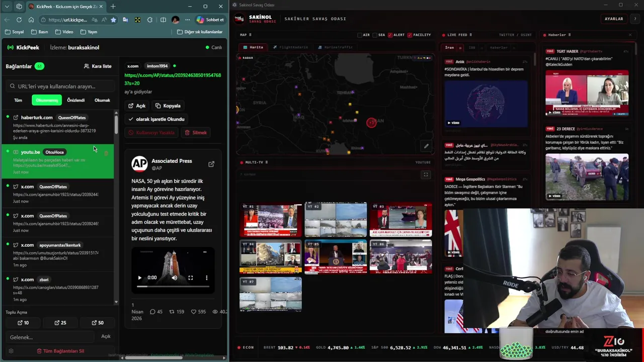Viewport: 644px width, 362px height.
Task: Open the TGRT HABER news video thumbnail
Action: (x=587, y=94)
